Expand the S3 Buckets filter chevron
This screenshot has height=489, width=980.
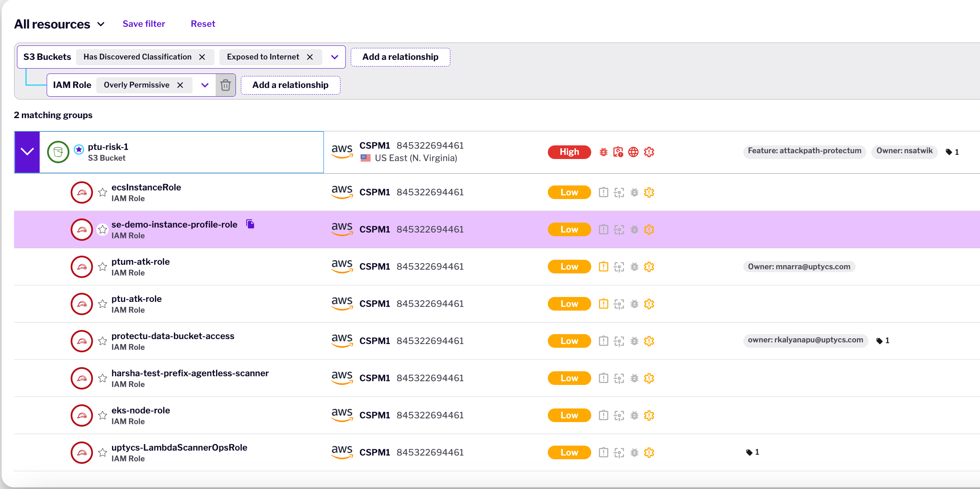coord(335,57)
